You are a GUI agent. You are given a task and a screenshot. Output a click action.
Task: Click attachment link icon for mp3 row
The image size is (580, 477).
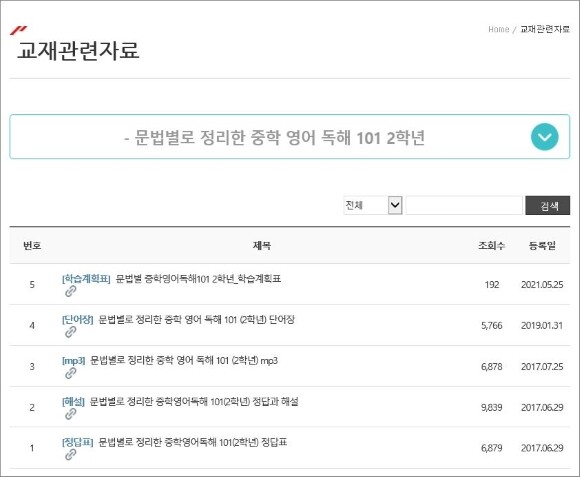70,373
